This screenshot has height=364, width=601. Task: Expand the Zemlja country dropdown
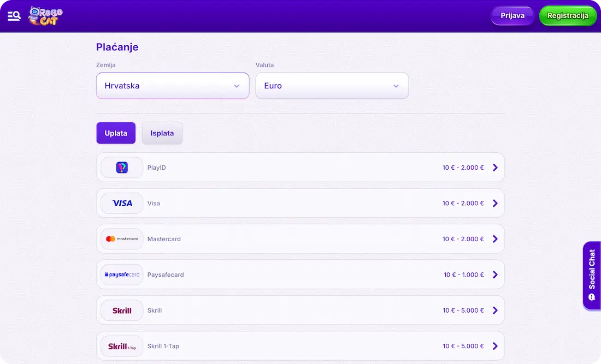click(x=173, y=86)
